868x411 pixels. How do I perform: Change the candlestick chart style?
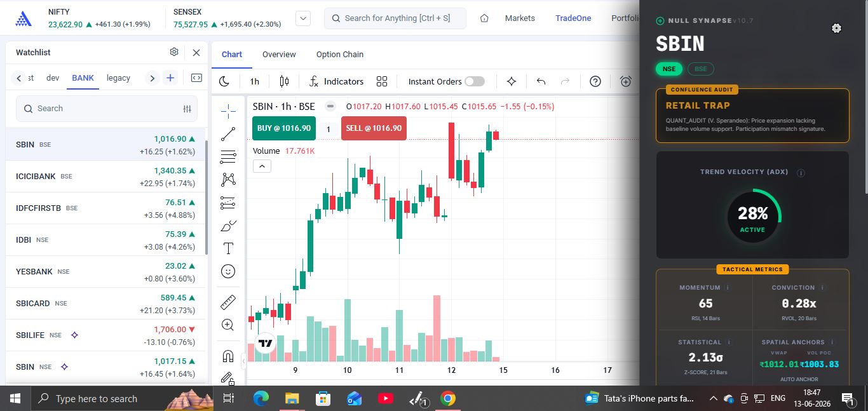[x=284, y=81]
